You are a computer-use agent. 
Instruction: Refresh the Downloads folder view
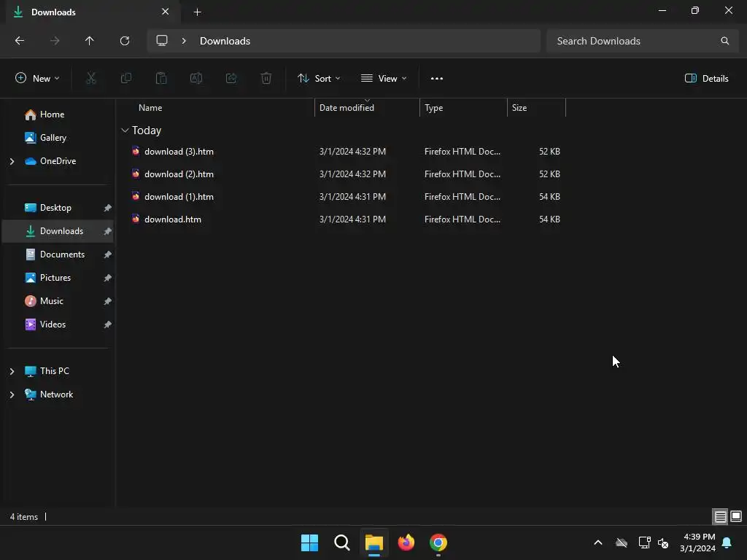[x=125, y=41]
